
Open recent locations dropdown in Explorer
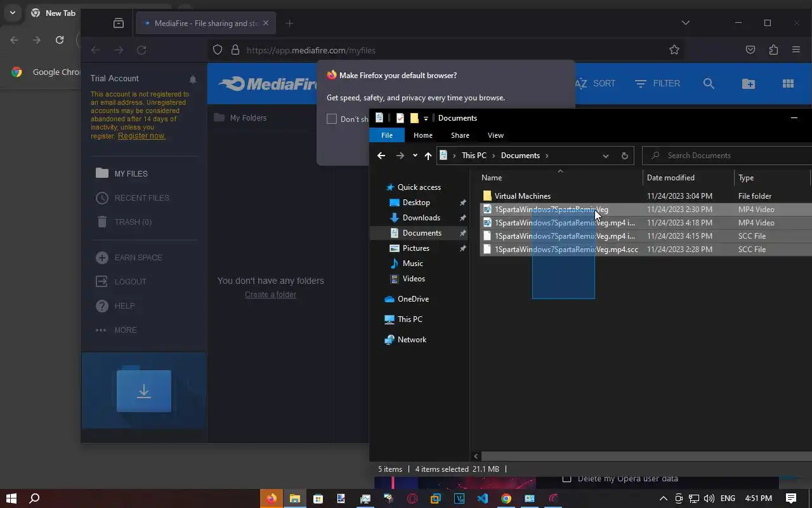pyautogui.click(x=415, y=156)
